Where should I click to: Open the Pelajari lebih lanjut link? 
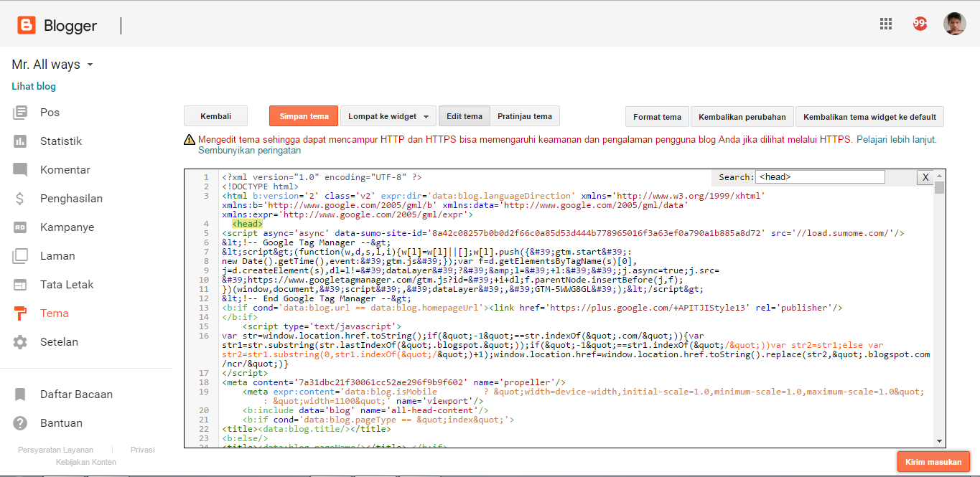click(897, 140)
